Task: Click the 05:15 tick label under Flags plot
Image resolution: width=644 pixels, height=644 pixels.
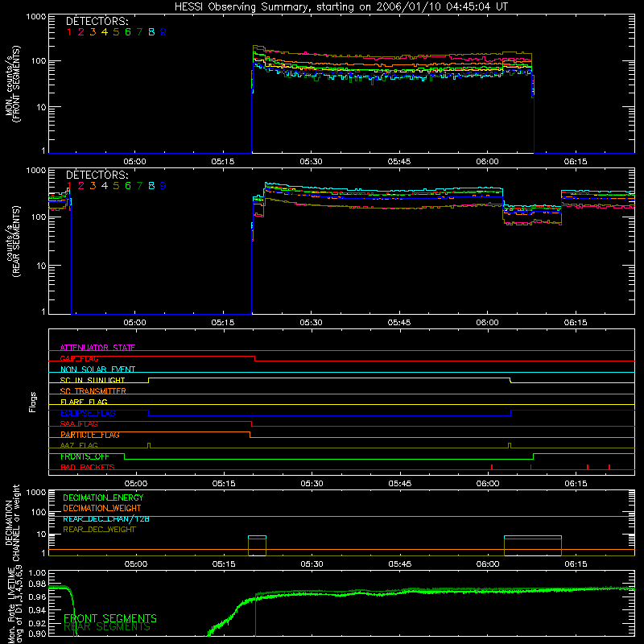Action: click(x=224, y=484)
